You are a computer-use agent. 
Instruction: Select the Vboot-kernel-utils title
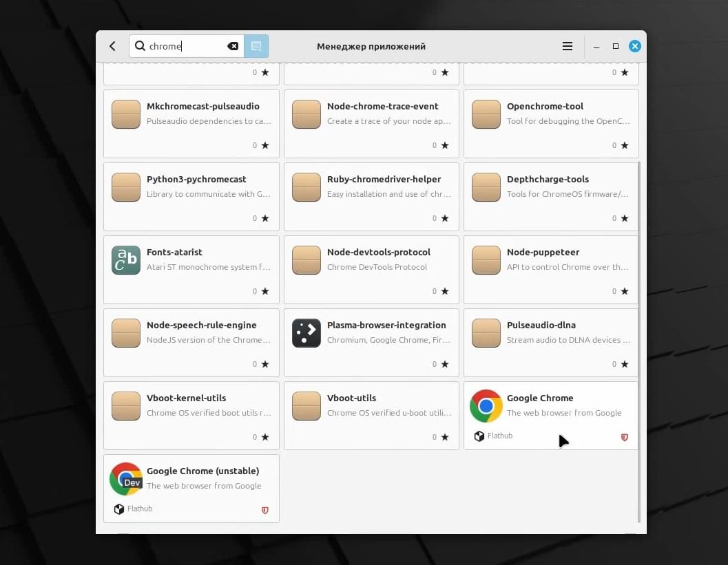click(186, 398)
